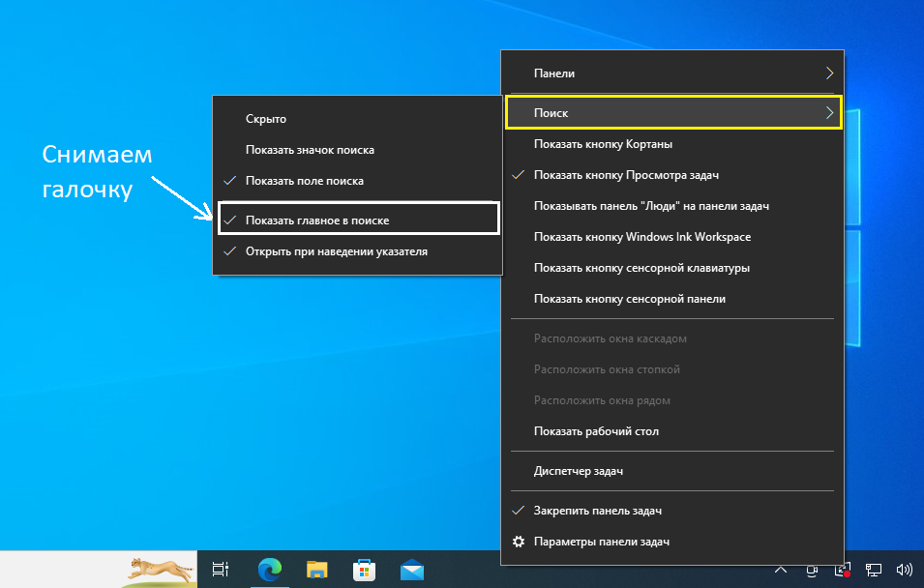The height and width of the screenshot is (588, 924).
Task: Show hidden tray icons via the up chevron
Action: [x=781, y=570]
